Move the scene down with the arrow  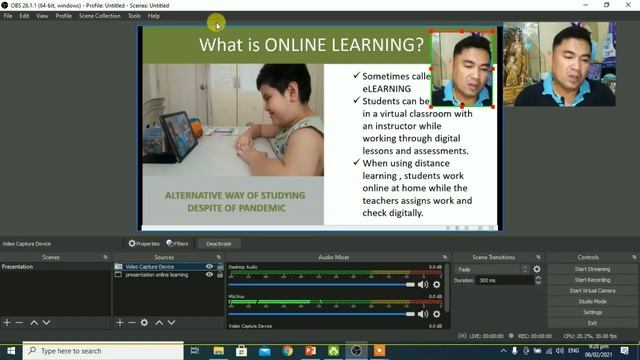[x=47, y=322]
